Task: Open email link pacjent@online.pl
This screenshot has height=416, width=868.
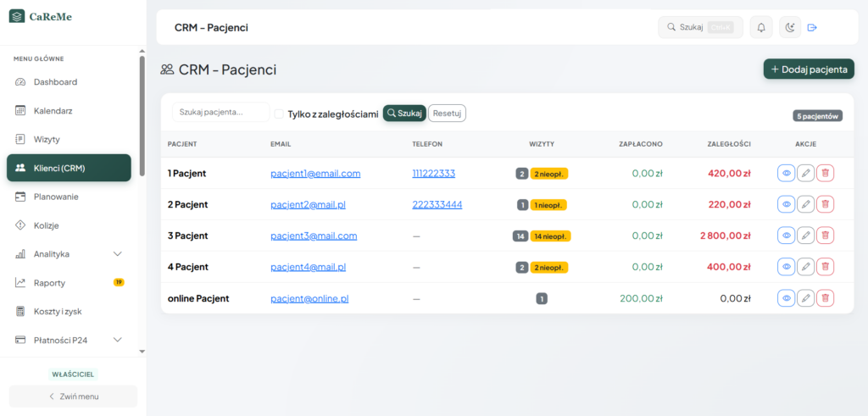Action: point(309,298)
